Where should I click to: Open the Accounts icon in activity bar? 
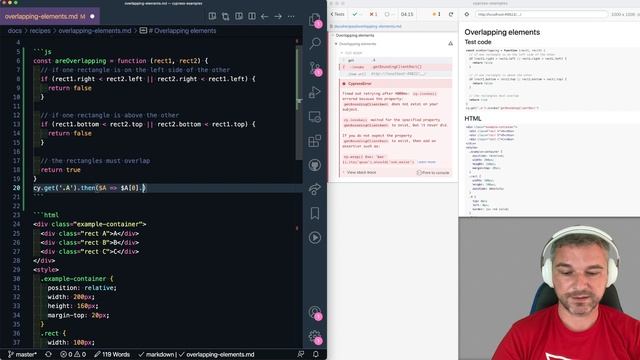[315, 313]
